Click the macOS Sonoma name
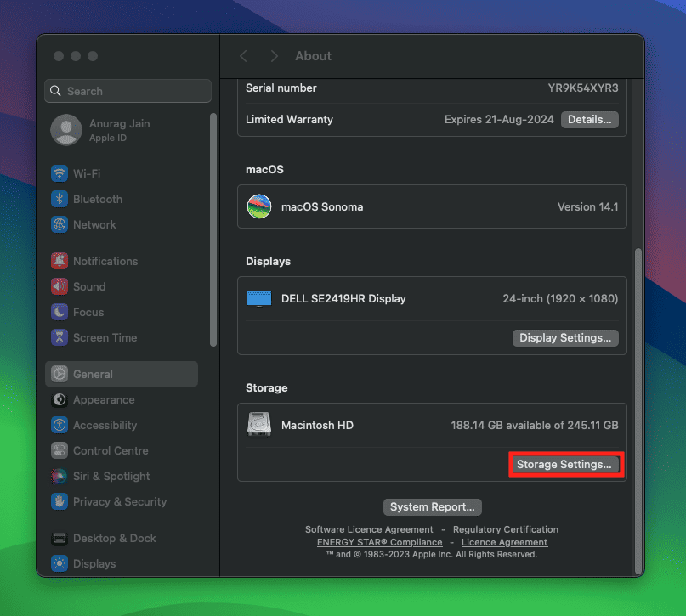The height and width of the screenshot is (616, 686). [x=322, y=206]
